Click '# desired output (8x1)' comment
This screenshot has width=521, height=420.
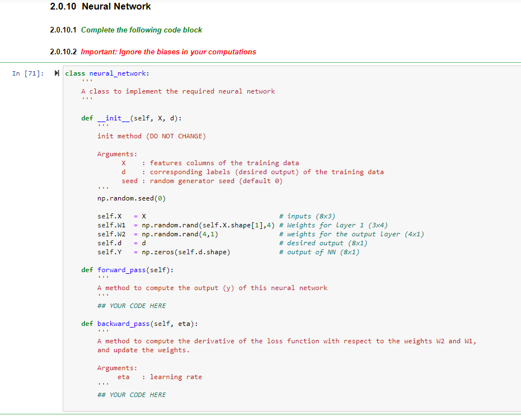tap(323, 244)
